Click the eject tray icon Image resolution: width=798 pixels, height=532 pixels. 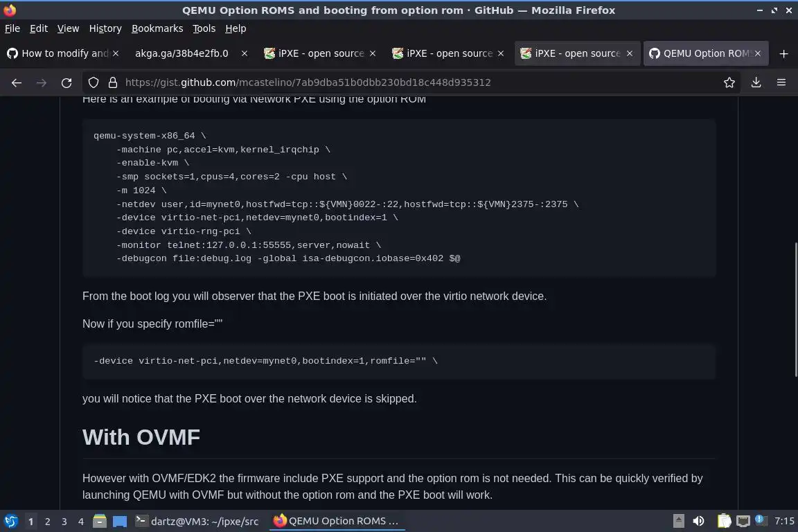678,521
